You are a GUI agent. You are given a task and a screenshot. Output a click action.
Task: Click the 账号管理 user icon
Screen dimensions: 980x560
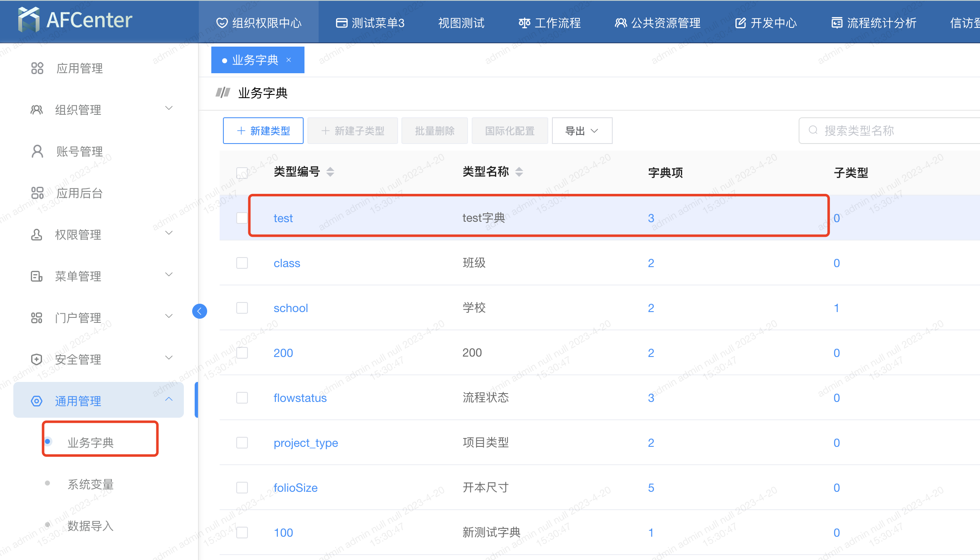tap(37, 151)
